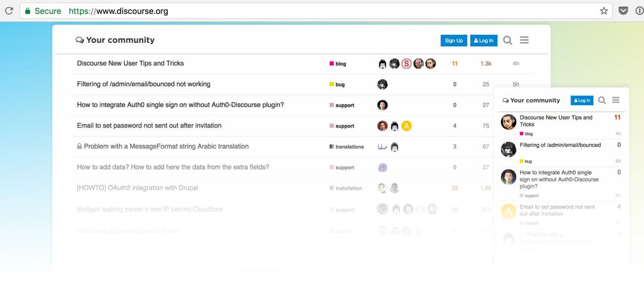Click Log In in the small mobile preview
This screenshot has height=300, width=644.
click(x=582, y=100)
